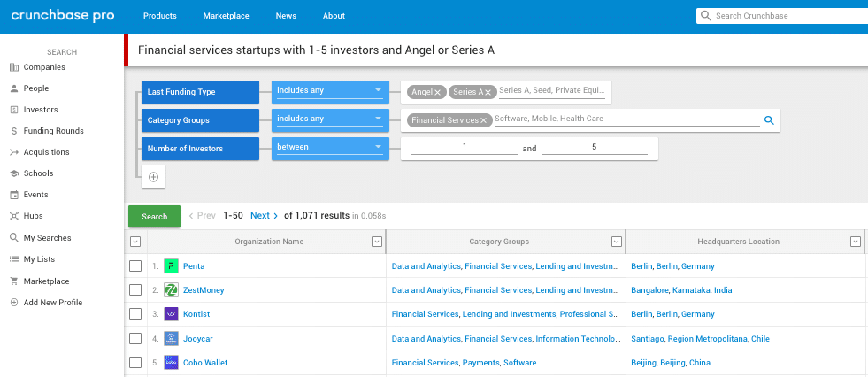Click Santiago location link

click(647, 339)
